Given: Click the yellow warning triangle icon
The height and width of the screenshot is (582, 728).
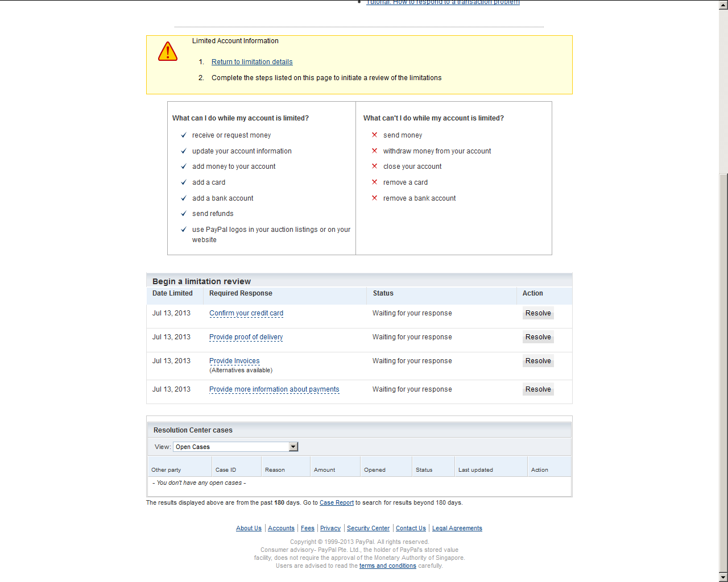Looking at the screenshot, I should (x=168, y=52).
